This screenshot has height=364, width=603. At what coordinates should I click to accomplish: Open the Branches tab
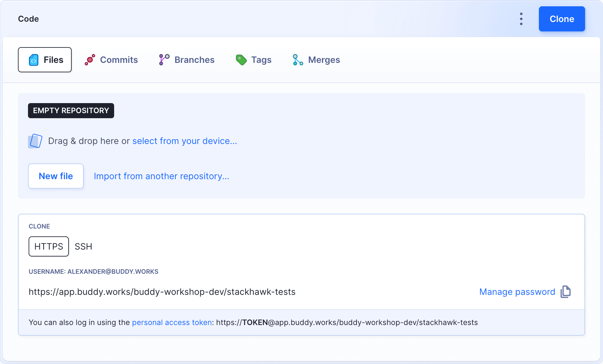click(187, 60)
